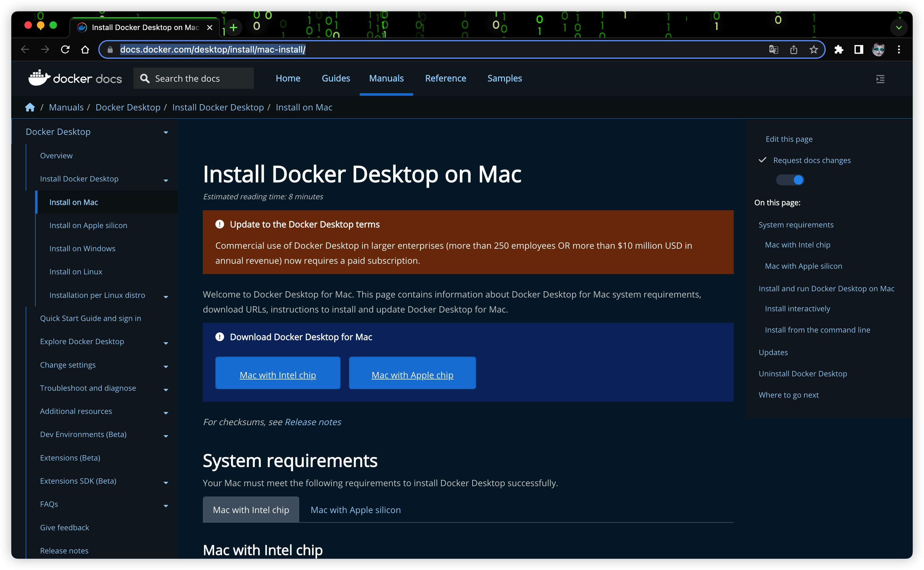
Task: Open the Release notes checksums link
Action: tap(313, 422)
